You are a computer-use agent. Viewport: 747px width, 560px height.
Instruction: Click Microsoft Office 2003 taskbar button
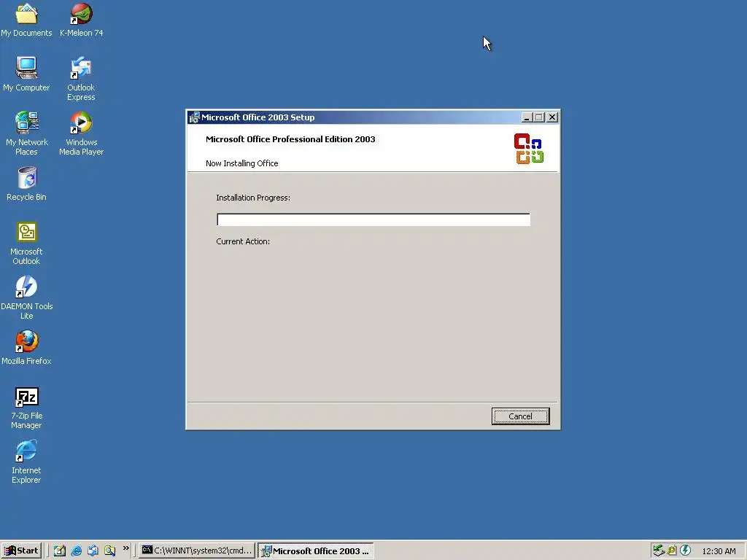316,551
